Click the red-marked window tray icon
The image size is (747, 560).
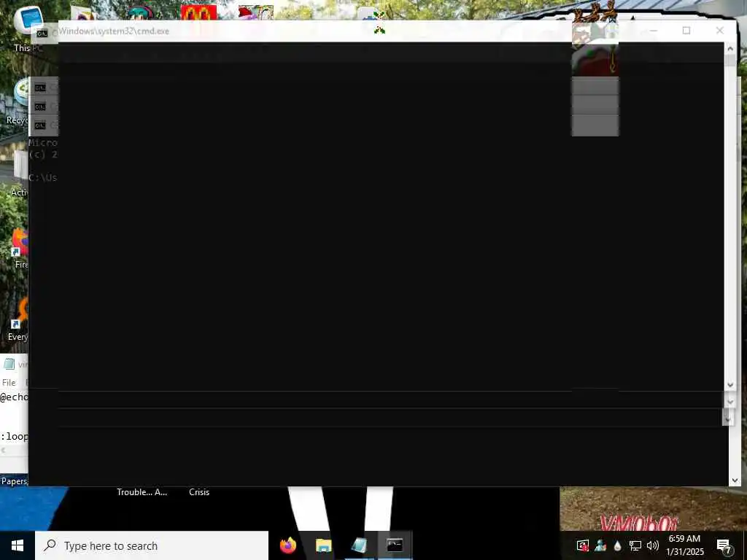tap(582, 545)
